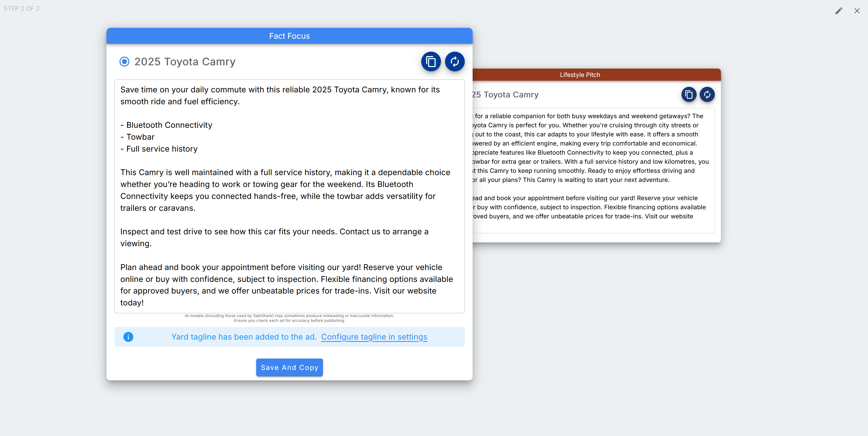
Task: Click the pencil edit icon
Action: [839, 11]
